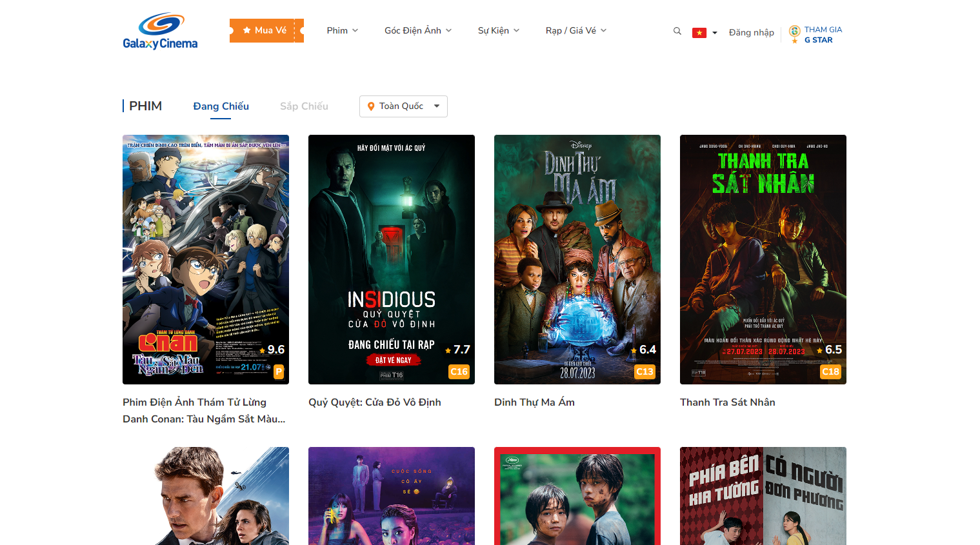Click the C18 badge on Thanh Tra Sát Nhân
The width and height of the screenshot is (980, 545).
pyautogui.click(x=830, y=372)
